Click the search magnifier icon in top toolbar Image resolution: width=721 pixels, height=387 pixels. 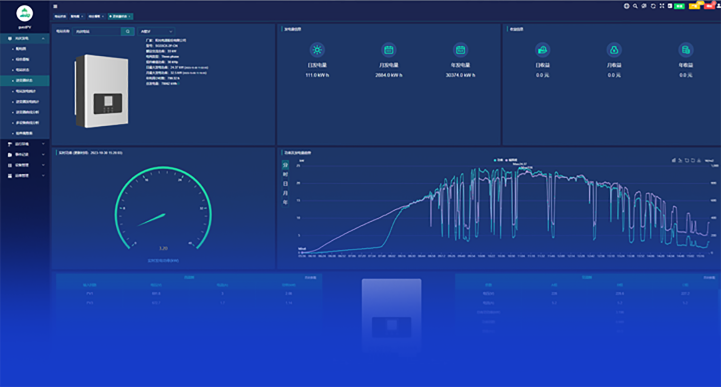635,6
